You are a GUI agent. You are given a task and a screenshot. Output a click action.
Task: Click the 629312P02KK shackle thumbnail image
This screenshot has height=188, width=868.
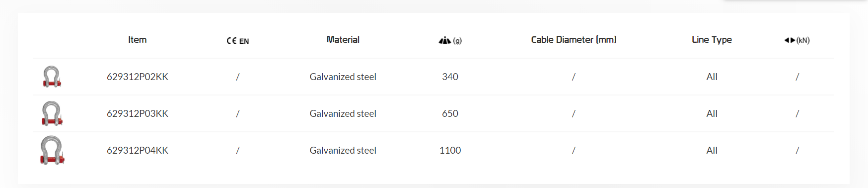coord(52,77)
